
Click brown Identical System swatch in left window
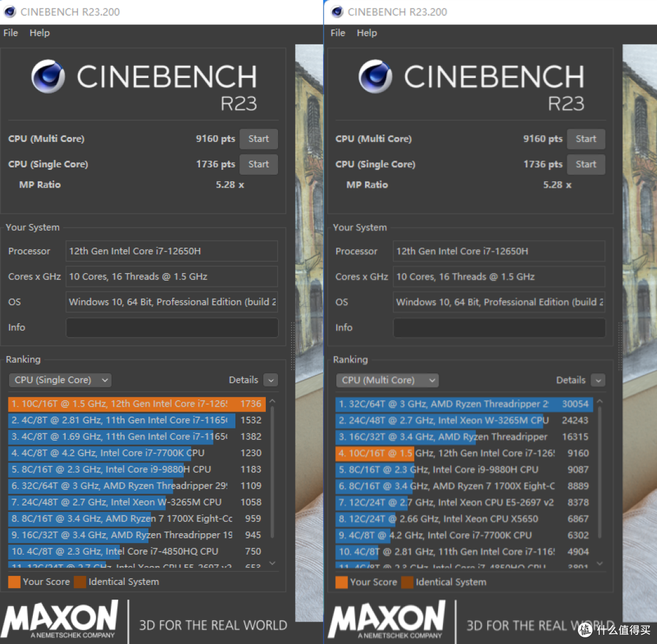[x=80, y=582]
